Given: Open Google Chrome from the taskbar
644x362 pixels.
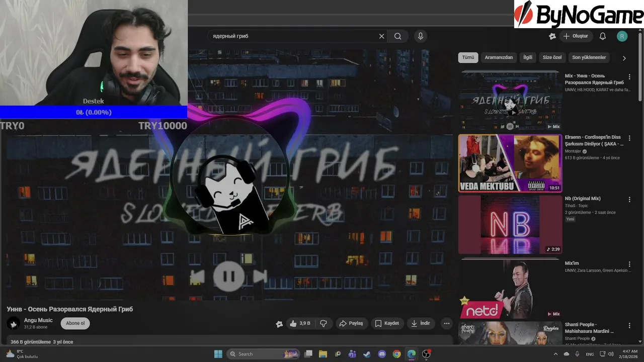Looking at the screenshot, I should click(396, 354).
